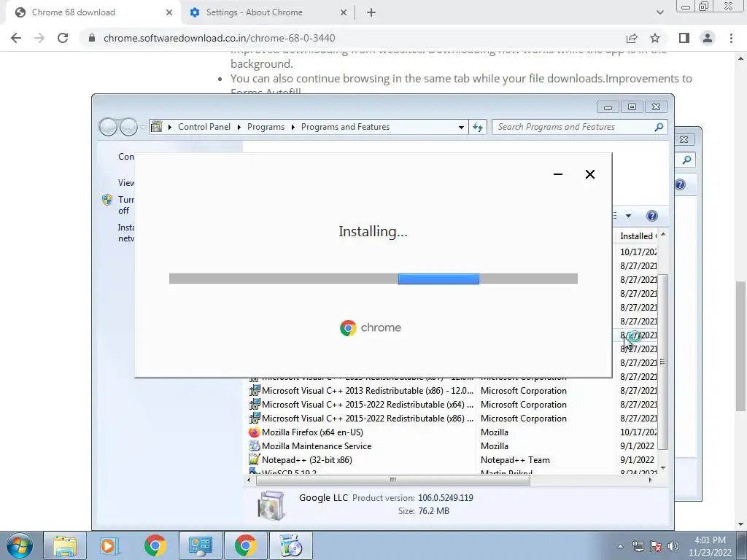Open the media player taskbar icon
Screen dimensions: 747x560
[109, 545]
